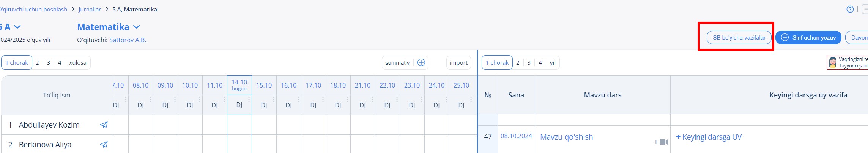Click the Jurnallar breadcrumb link
This screenshot has width=868, height=153.
click(x=90, y=9)
